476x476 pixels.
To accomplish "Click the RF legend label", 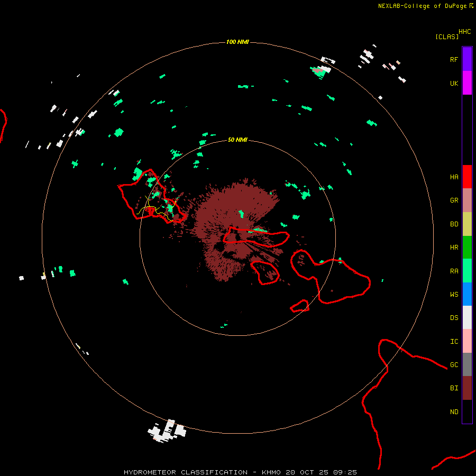I will tap(454, 59).
